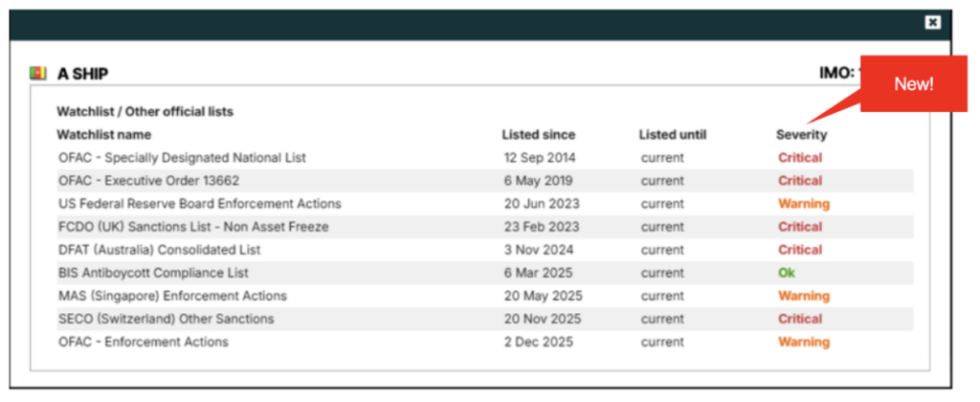
Task: Click MAS (Singapore) Enforcement Actions row
Action: coord(172,296)
